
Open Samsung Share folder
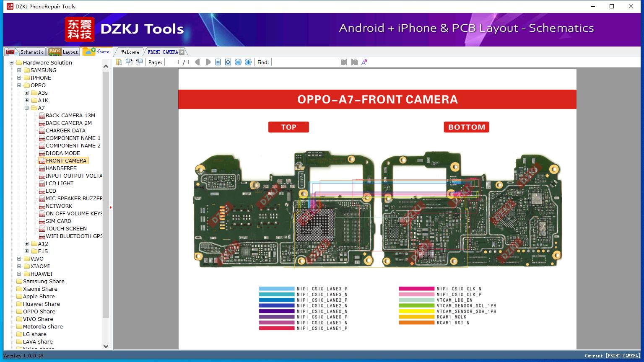[44, 281]
